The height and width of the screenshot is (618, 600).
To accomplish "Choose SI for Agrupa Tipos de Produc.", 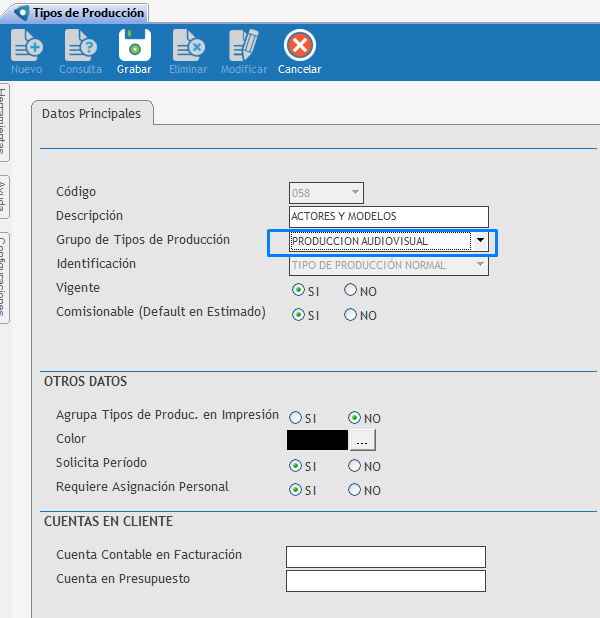I will [x=296, y=418].
